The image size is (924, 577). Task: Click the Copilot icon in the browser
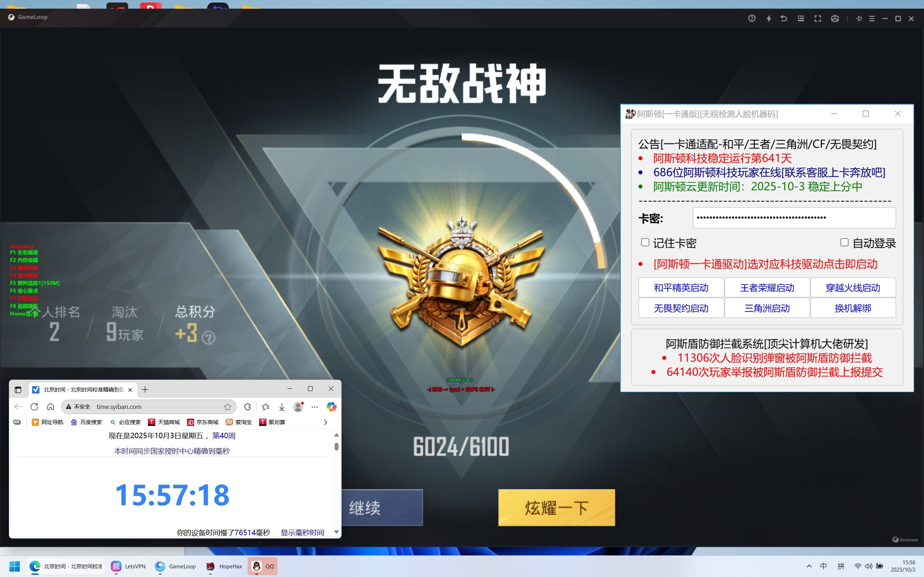pos(331,406)
